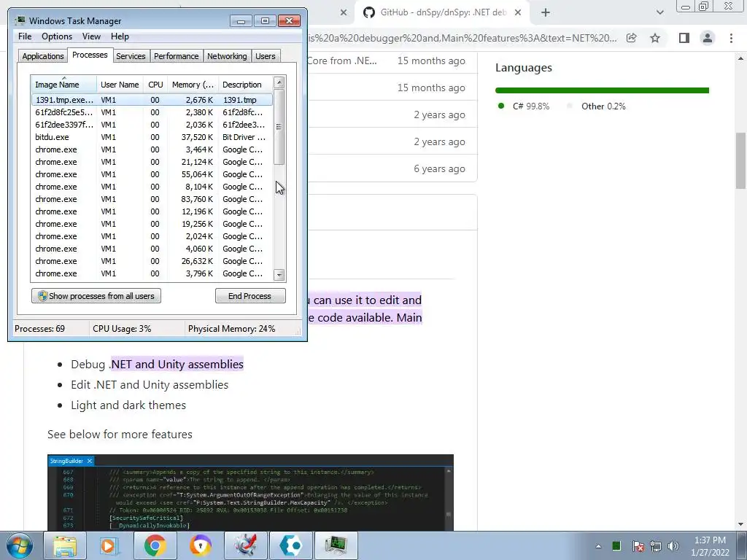This screenshot has width=747, height=560.
Task: Click process list scroll up arrow
Action: coord(279,82)
